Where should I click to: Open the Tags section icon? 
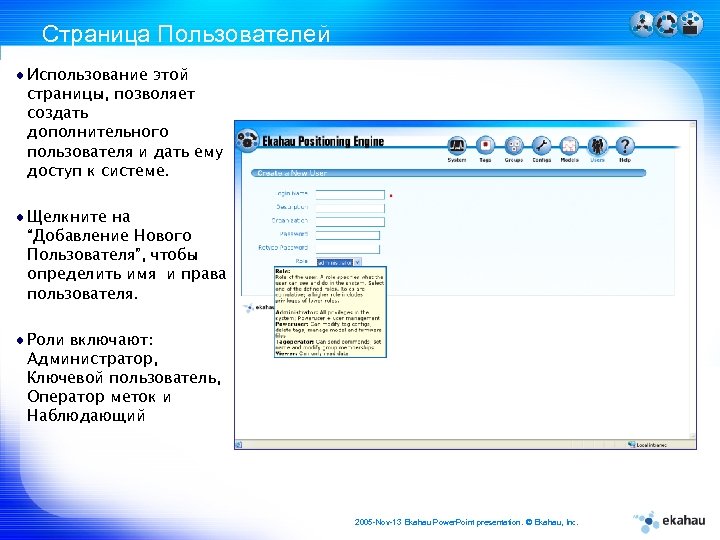coord(485,146)
